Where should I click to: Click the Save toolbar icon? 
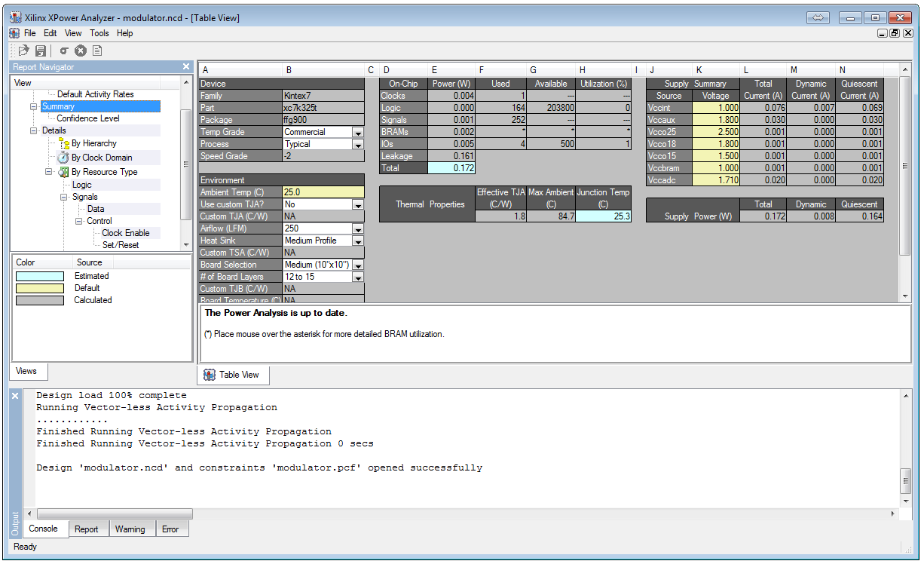(x=41, y=51)
